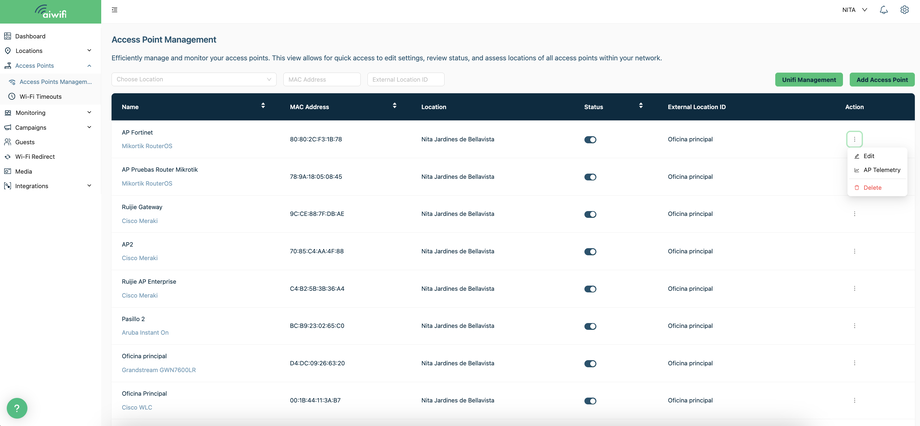Click the Wi-Fi Redirect sidebar icon
The image size is (920, 426).
point(8,157)
